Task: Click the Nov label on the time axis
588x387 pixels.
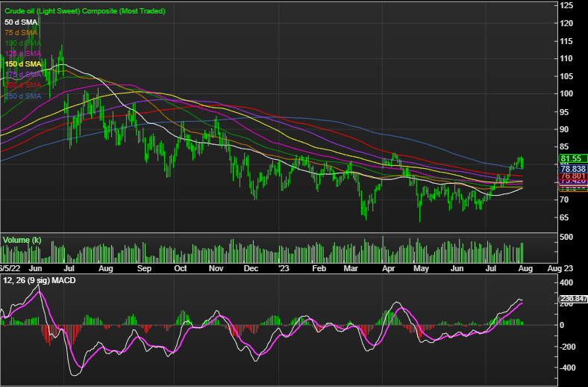Action: pos(216,268)
